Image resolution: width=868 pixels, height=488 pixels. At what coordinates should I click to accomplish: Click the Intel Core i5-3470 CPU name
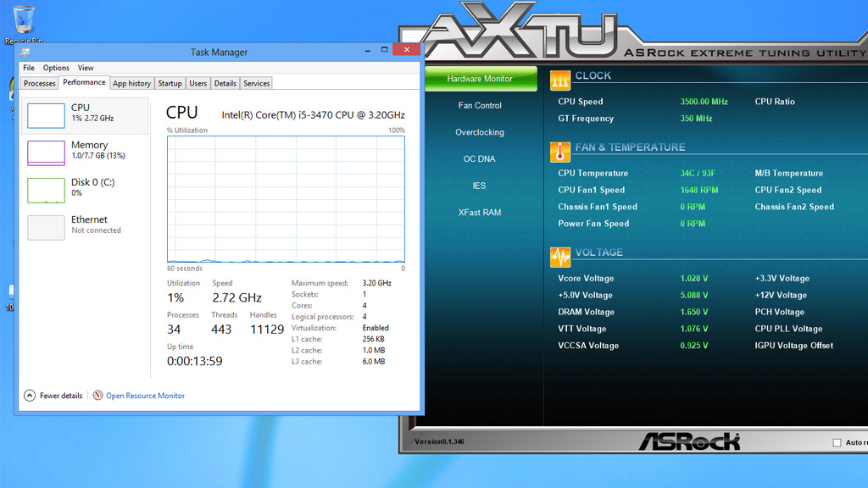click(314, 115)
